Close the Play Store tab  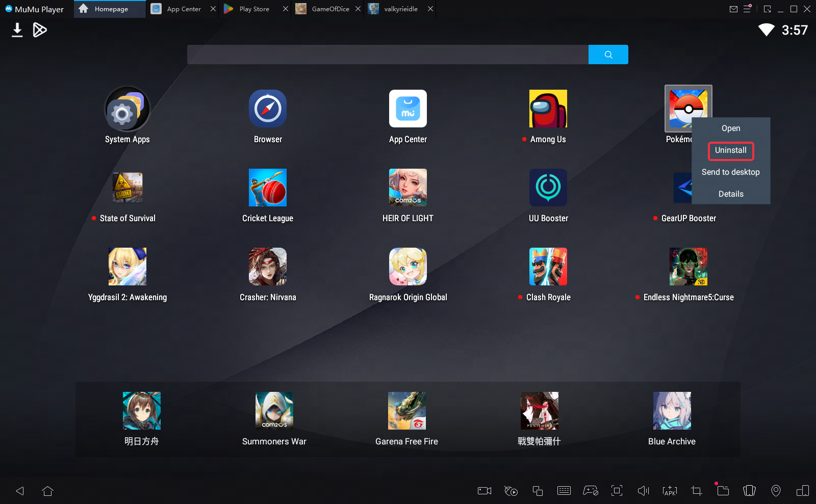click(286, 9)
